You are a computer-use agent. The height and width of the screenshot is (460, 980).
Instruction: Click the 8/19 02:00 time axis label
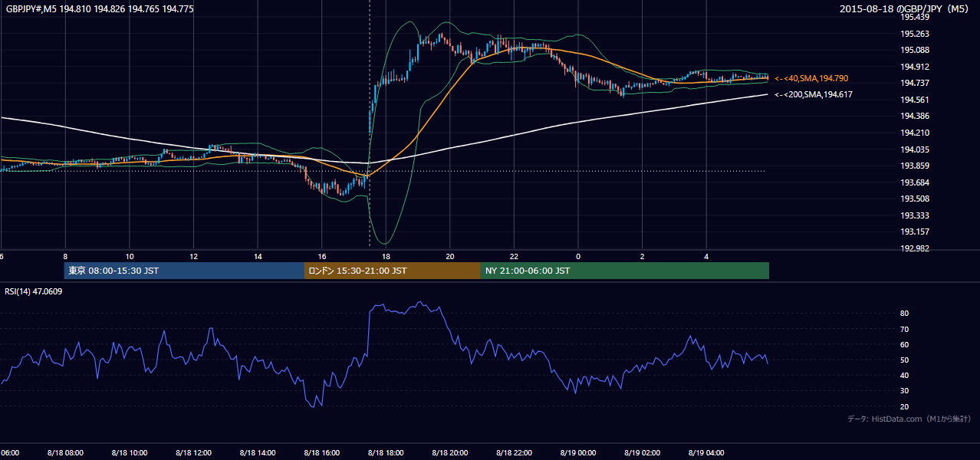642,452
